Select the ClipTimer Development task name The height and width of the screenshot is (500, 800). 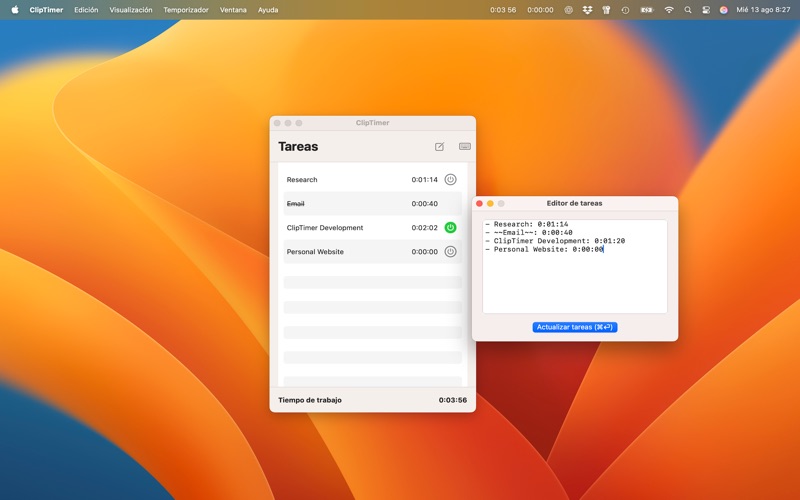coord(325,228)
